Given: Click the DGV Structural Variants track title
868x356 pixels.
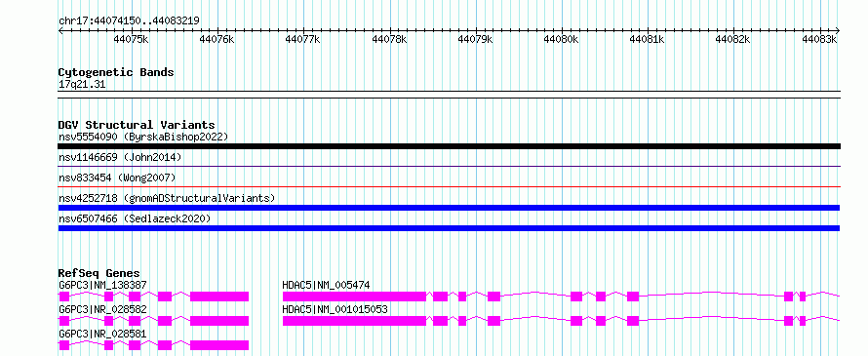Looking at the screenshot, I should 137,125.
